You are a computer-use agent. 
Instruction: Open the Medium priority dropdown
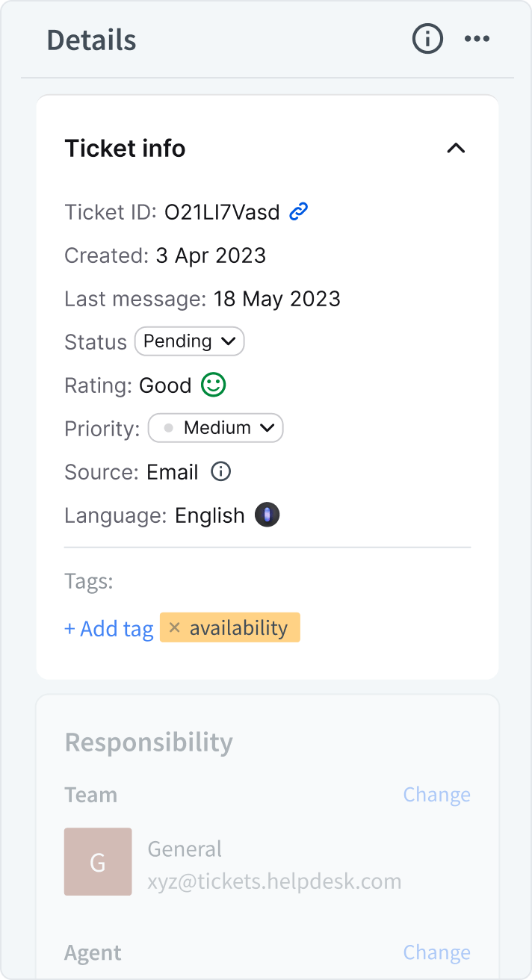click(216, 428)
